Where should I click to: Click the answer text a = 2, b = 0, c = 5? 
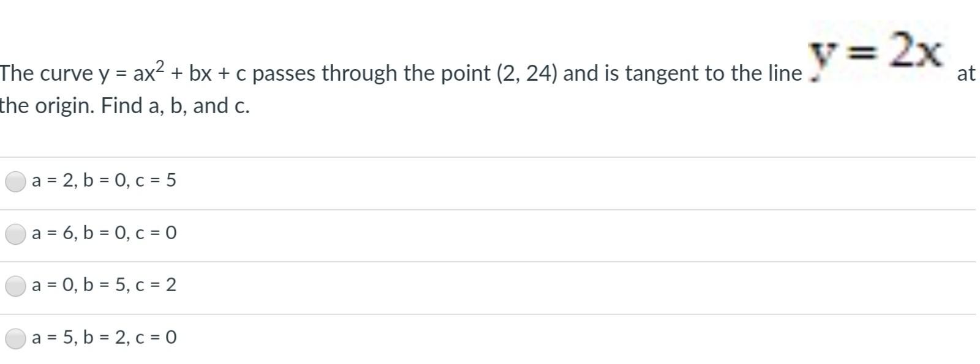tap(103, 181)
